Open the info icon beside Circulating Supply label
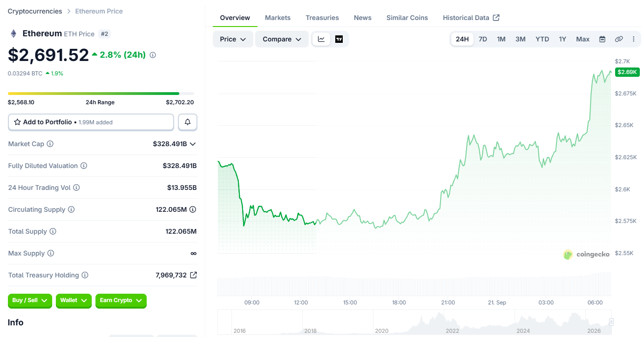 click(71, 209)
